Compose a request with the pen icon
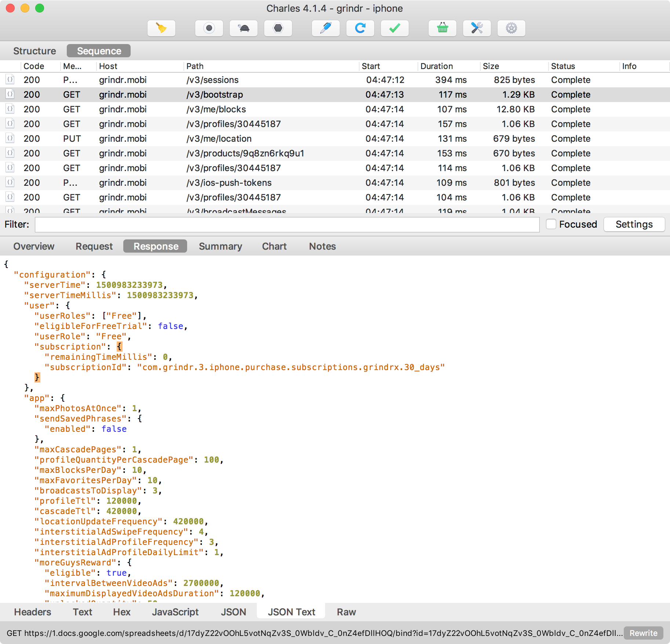The height and width of the screenshot is (644, 670). click(326, 28)
